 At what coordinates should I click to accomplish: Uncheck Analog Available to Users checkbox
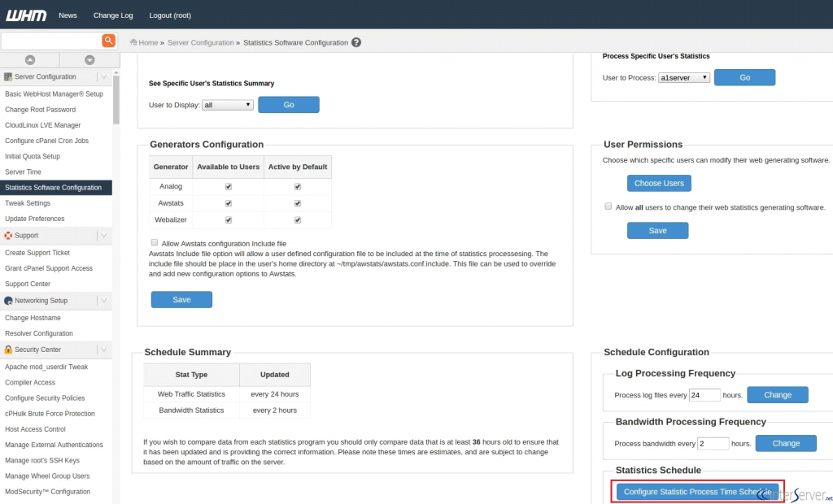pos(229,186)
